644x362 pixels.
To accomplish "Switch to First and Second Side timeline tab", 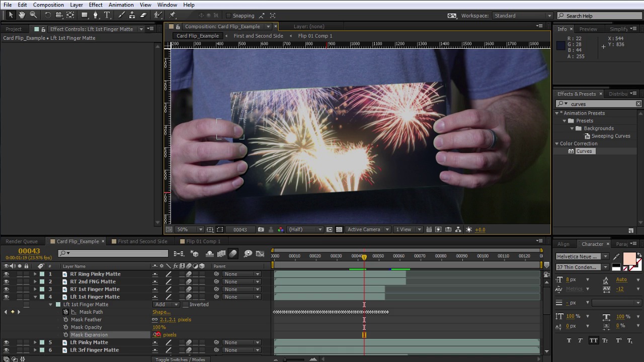I will pos(142,241).
